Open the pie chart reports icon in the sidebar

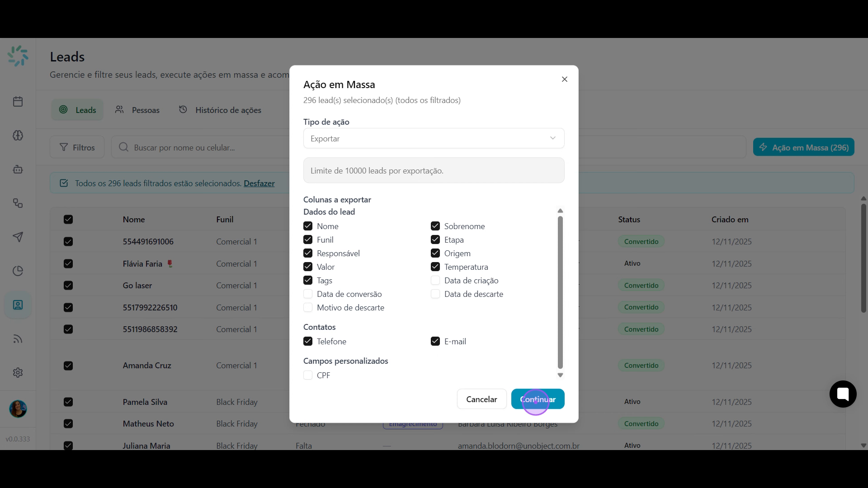click(18, 271)
